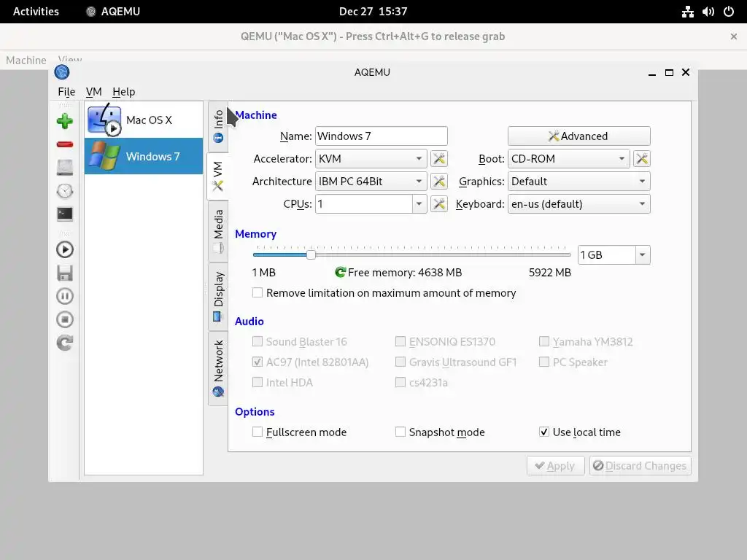Image resolution: width=747 pixels, height=560 pixels.
Task: Switch to the Display tab
Action: [x=218, y=296]
